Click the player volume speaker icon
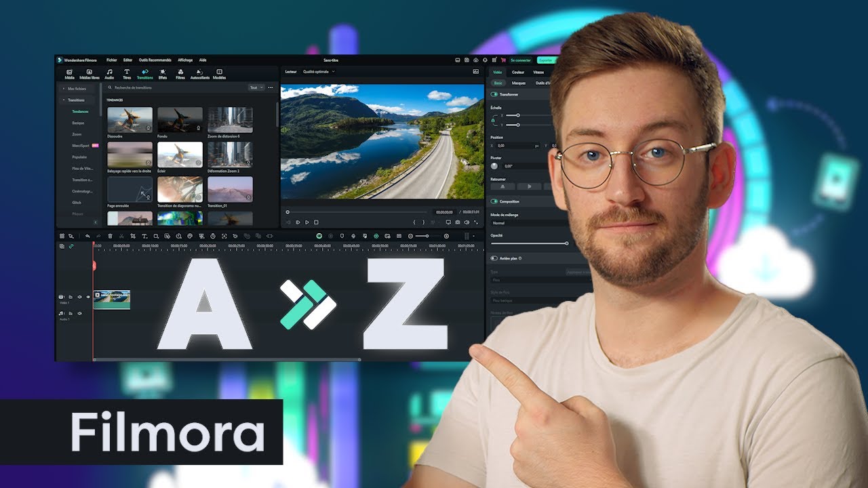The image size is (868, 488). (467, 222)
